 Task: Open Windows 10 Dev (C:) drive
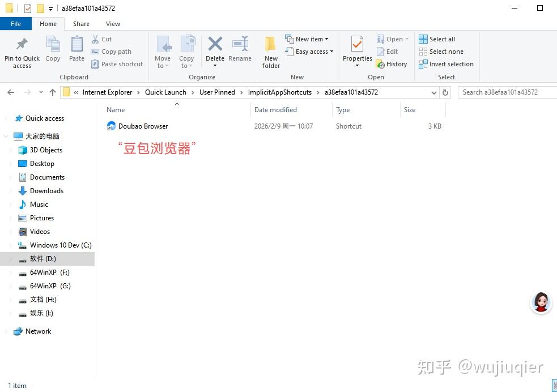(x=61, y=245)
